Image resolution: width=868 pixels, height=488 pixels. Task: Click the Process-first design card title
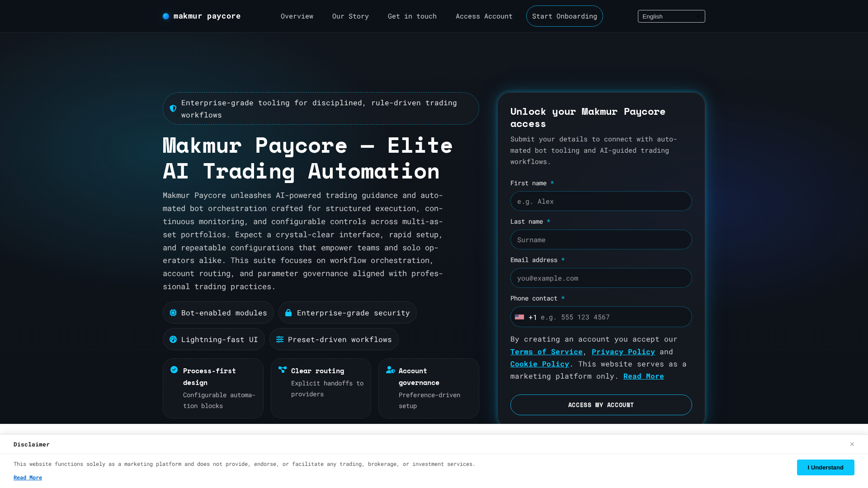(x=209, y=376)
